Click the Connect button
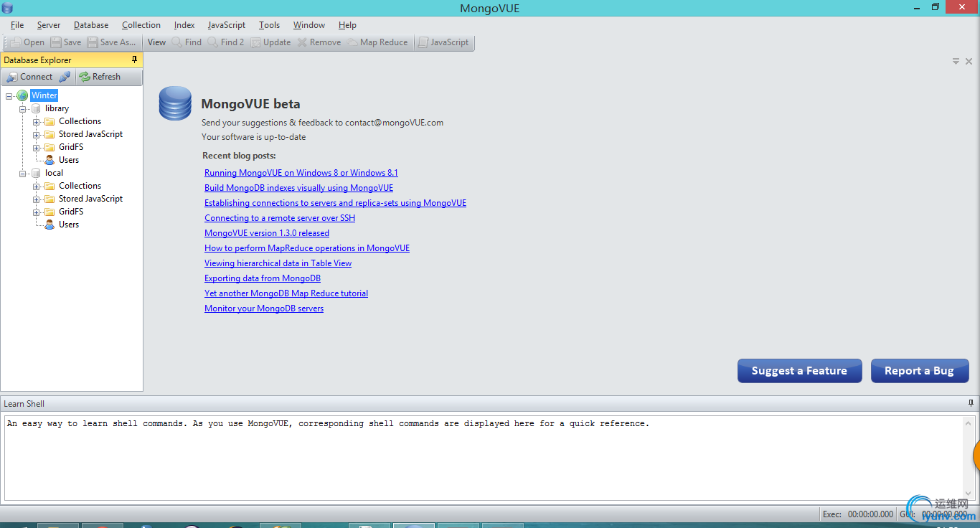980x528 pixels. tap(29, 77)
